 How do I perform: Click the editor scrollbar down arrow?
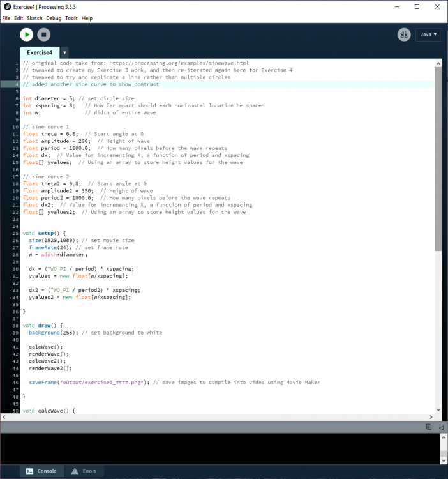pyautogui.click(x=438, y=409)
